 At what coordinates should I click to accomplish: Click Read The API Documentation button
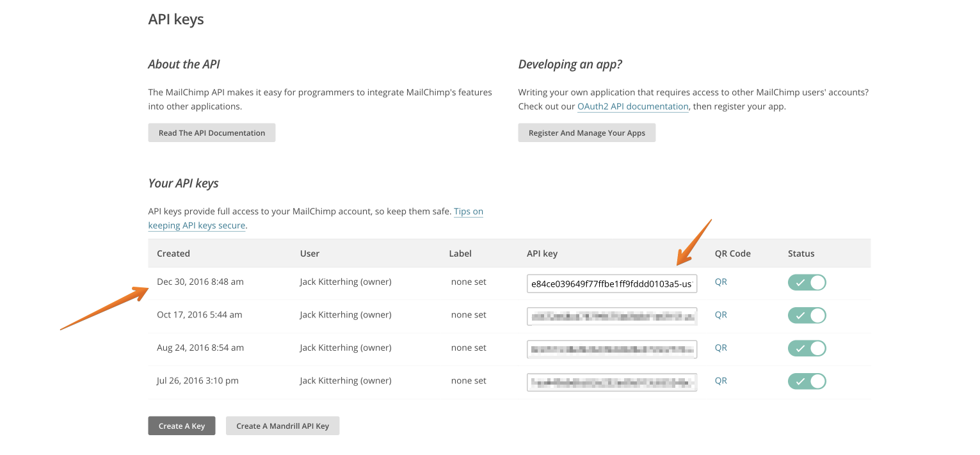tap(212, 133)
